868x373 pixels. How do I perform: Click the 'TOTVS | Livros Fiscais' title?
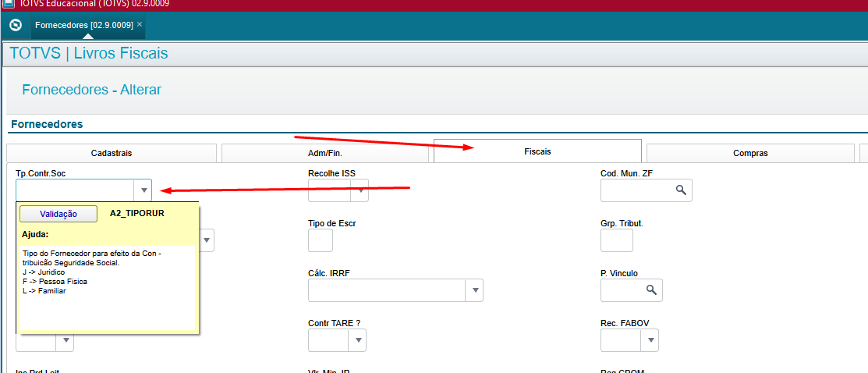(x=89, y=53)
